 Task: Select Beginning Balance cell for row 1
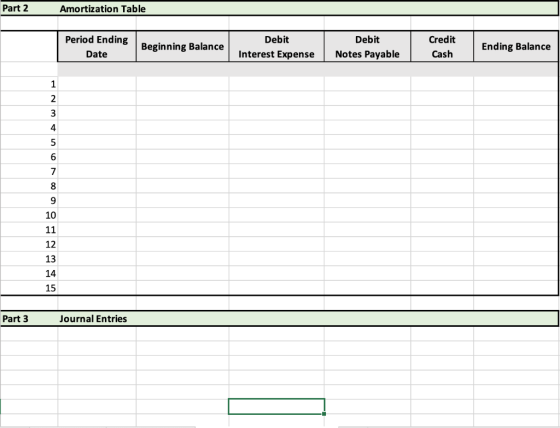182,84
